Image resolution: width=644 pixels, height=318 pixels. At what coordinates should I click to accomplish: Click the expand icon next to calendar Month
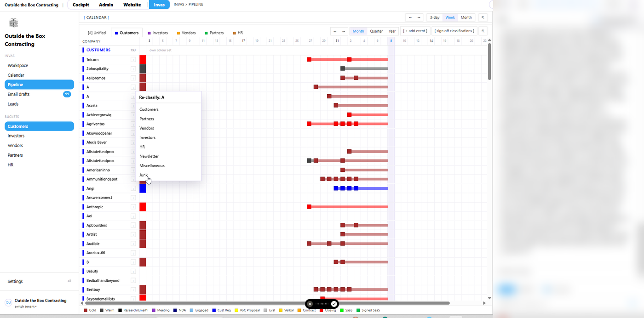pyautogui.click(x=483, y=17)
